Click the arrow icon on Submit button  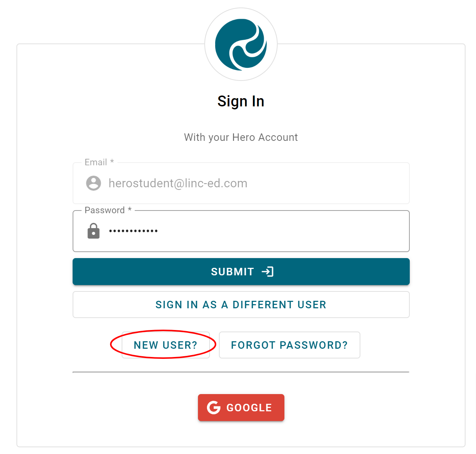tap(268, 272)
